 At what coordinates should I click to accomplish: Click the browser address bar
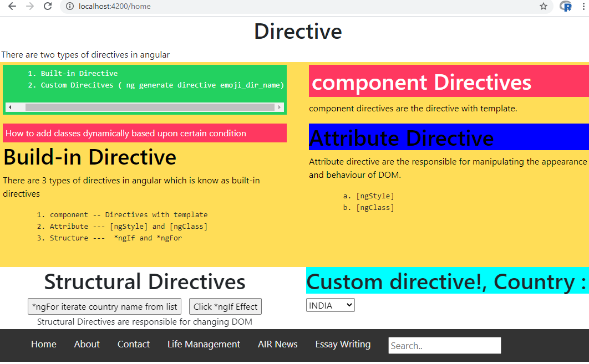click(166, 7)
